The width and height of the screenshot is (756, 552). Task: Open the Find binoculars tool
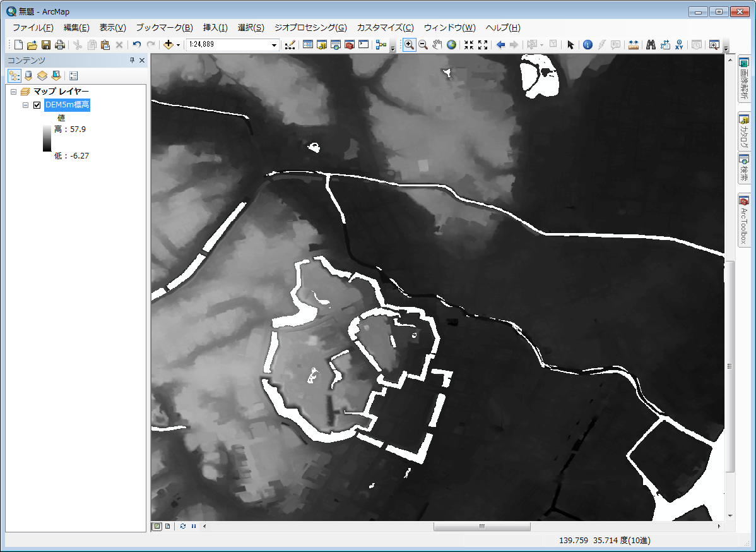click(x=651, y=45)
